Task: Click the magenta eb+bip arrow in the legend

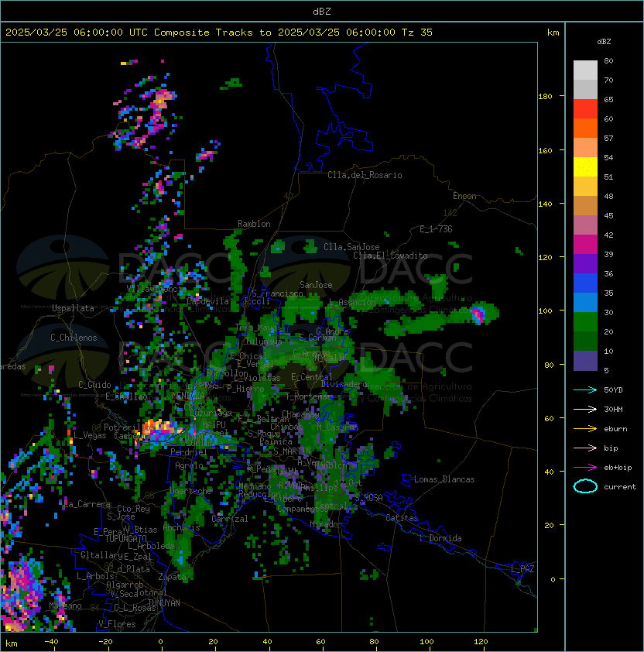Action: coord(585,468)
